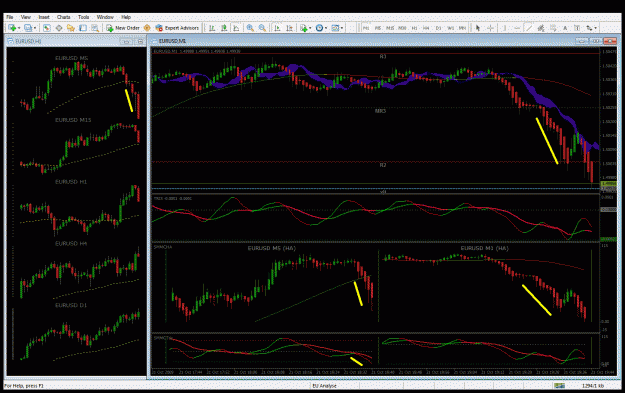Toggle chart shift from right border

point(289,28)
